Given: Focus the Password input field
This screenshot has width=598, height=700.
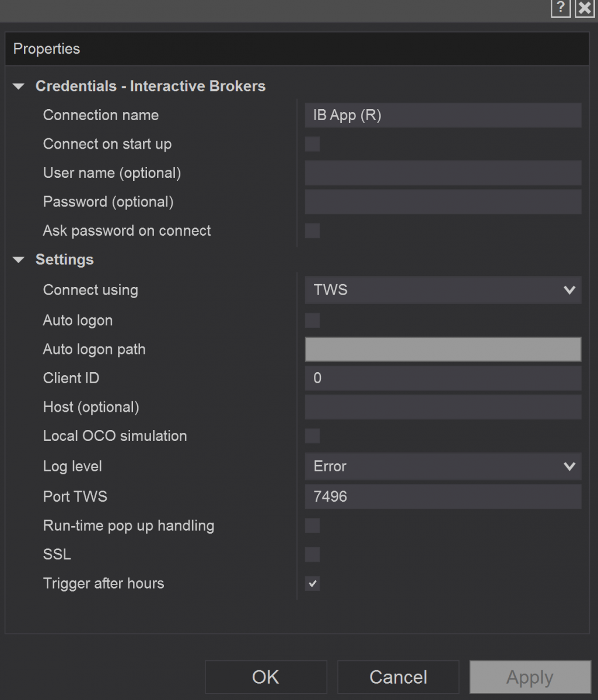Looking at the screenshot, I should click(443, 202).
